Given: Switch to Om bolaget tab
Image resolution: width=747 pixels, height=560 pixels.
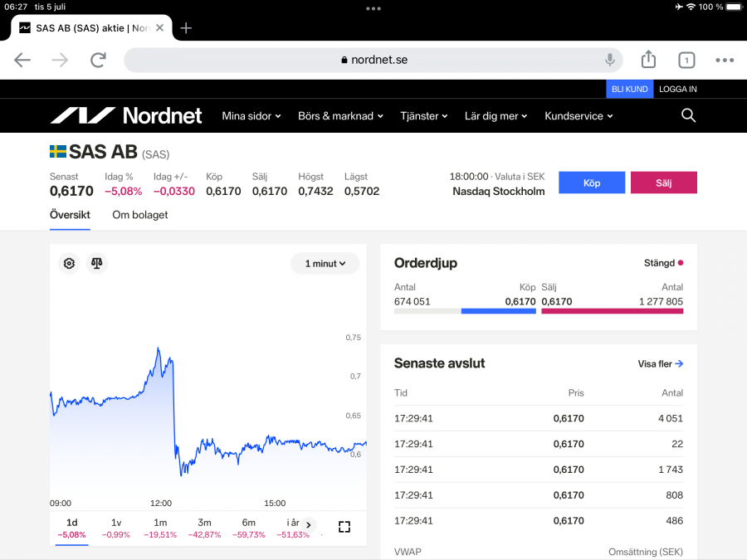Looking at the screenshot, I should (x=140, y=215).
